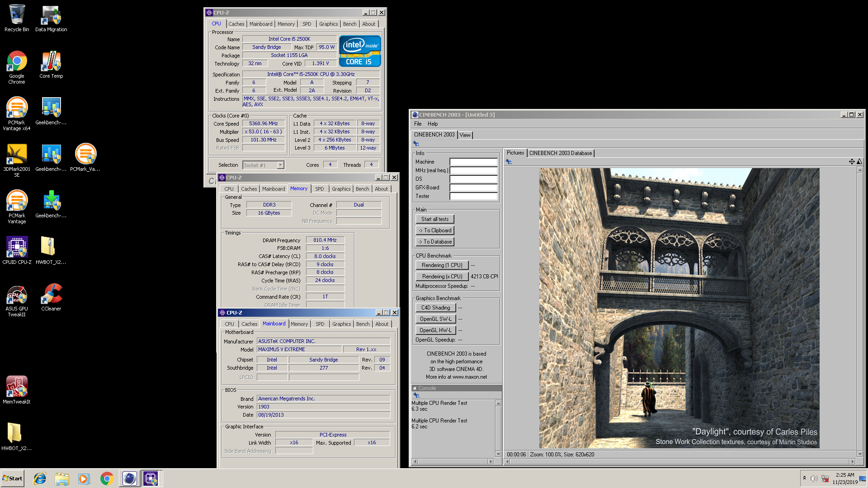This screenshot has height=488, width=868.
Task: Click the picture viewer's vertical scroll down arrow
Action: coord(860,454)
